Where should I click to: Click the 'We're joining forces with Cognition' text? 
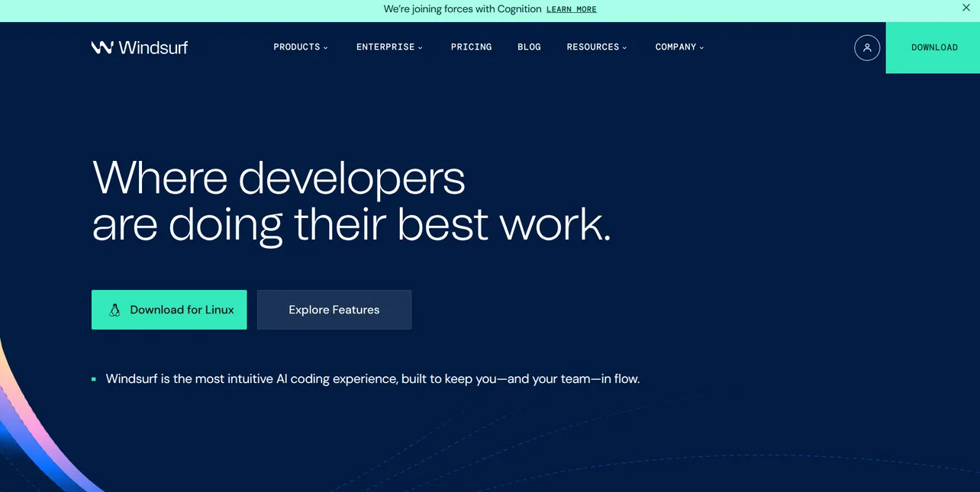point(462,9)
